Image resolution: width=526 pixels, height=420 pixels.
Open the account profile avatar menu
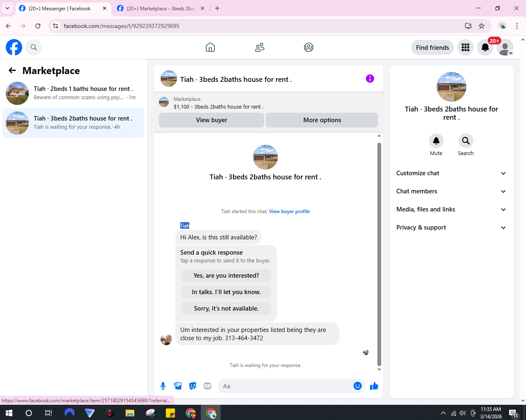pos(505,47)
